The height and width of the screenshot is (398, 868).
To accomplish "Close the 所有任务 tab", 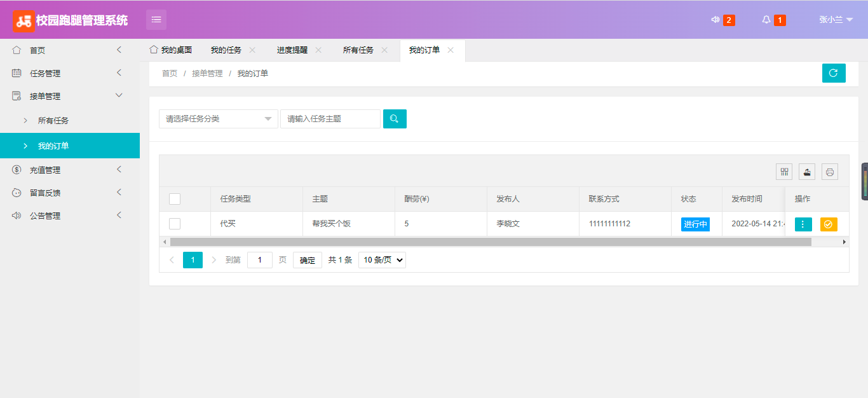I will pyautogui.click(x=384, y=50).
